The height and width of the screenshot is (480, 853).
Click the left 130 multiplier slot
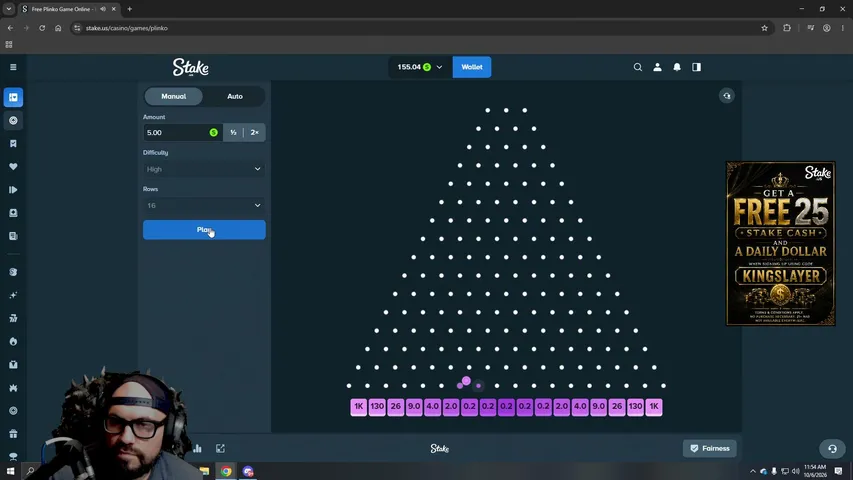377,407
